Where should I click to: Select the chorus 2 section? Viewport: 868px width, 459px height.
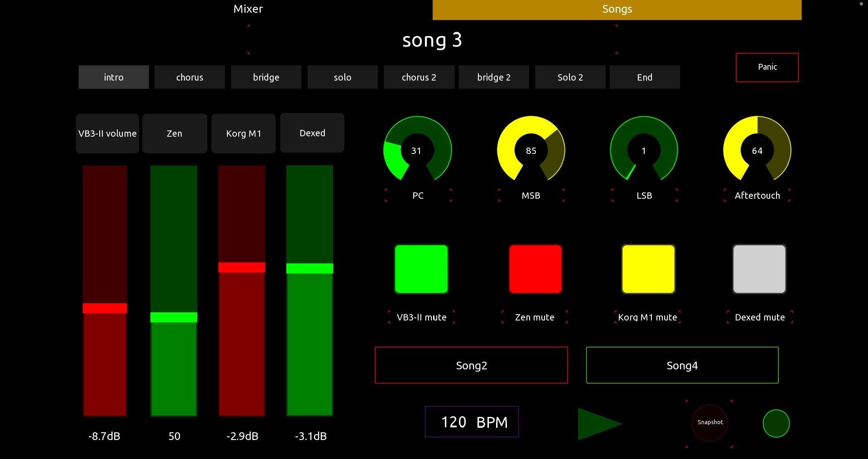(x=418, y=77)
